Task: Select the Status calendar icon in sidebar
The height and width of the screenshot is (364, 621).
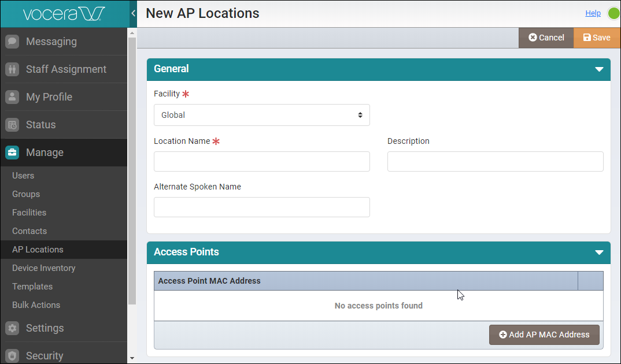Action: [12, 124]
